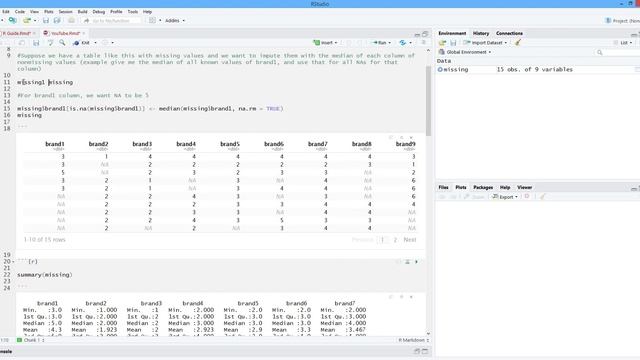
Task: Open the Addins dropdown
Action: (175, 20)
